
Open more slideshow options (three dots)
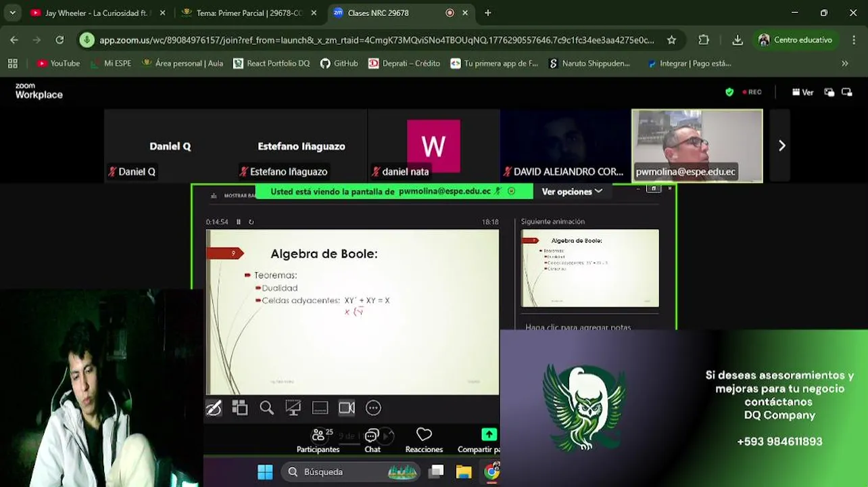(x=373, y=408)
